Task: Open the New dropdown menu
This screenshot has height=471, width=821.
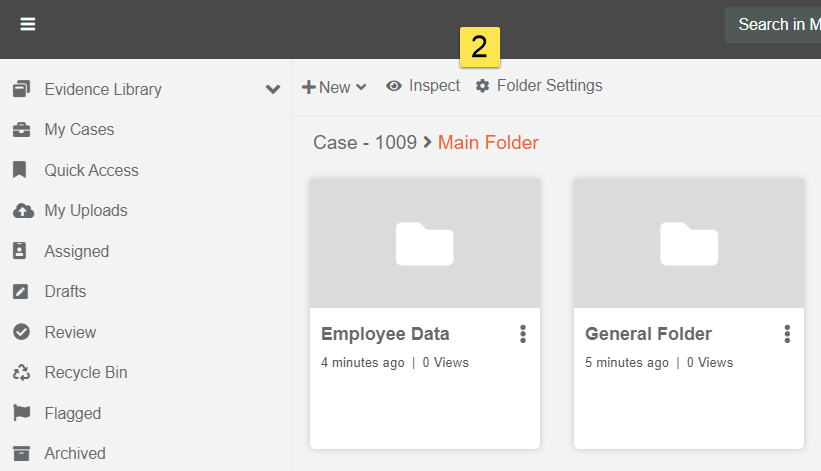Action: [334, 87]
